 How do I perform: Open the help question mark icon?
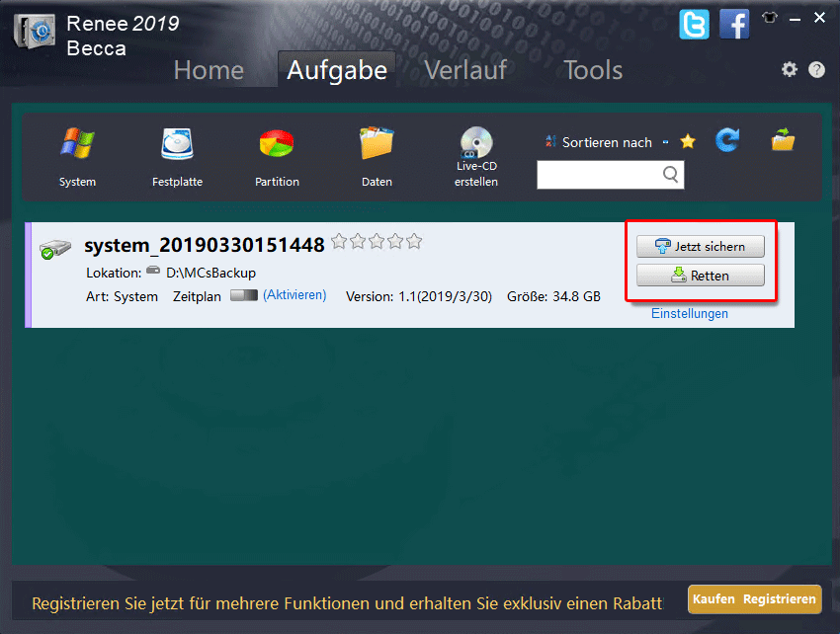[817, 69]
